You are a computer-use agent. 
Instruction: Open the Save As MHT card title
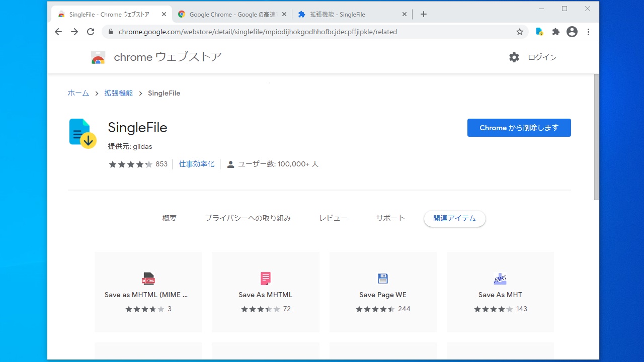(x=500, y=295)
